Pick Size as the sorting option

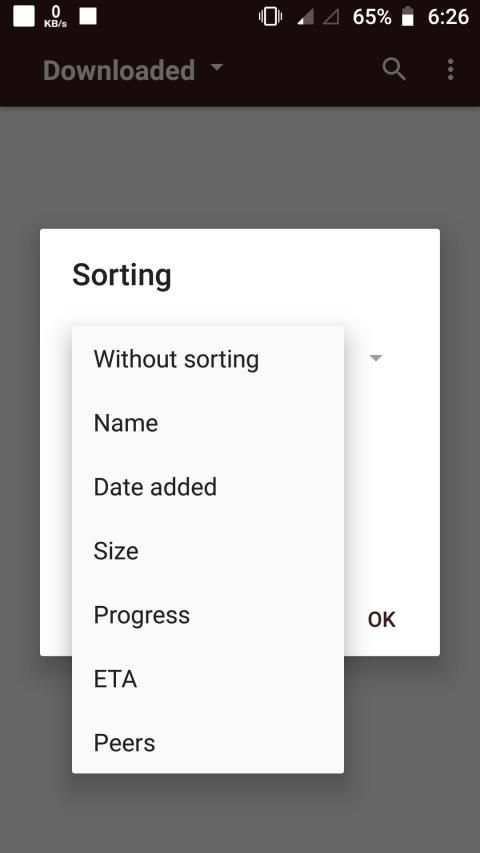(x=207, y=551)
